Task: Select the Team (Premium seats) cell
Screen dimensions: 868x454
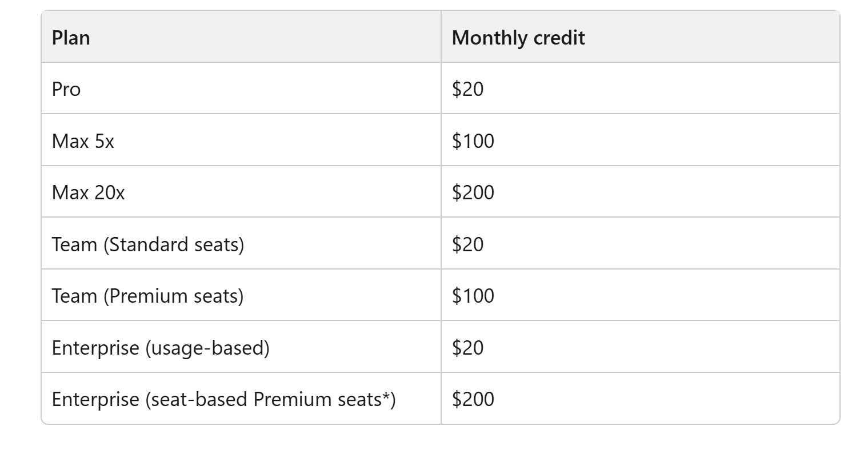Action: click(x=241, y=295)
